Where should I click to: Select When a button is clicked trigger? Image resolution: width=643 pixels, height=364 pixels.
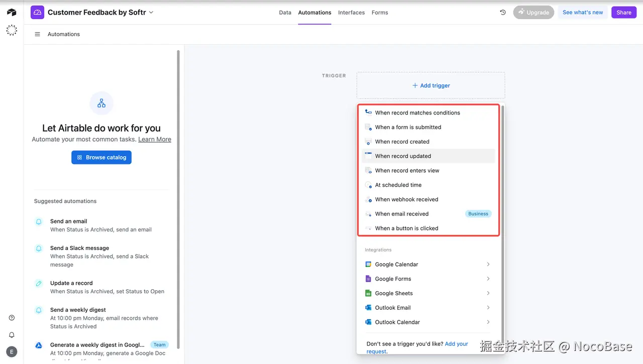point(428,228)
